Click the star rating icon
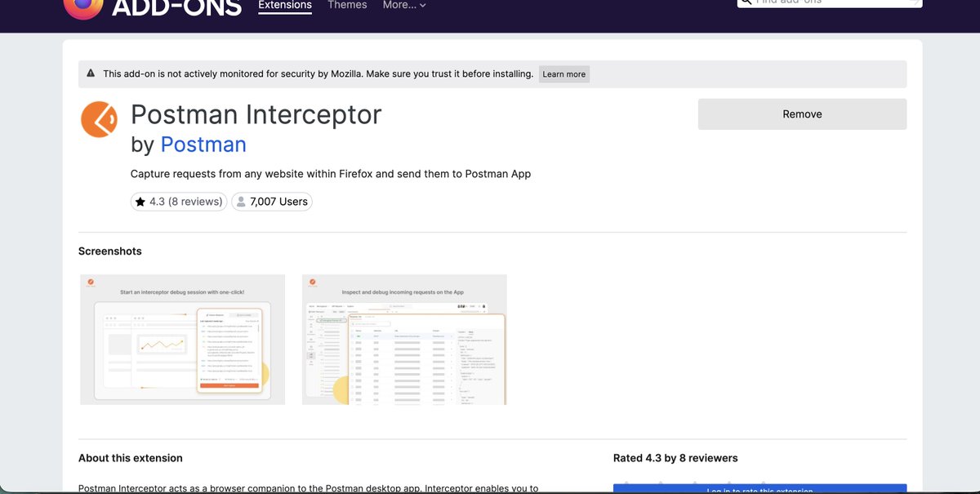Viewport: 980px width, 494px height. pyautogui.click(x=140, y=202)
